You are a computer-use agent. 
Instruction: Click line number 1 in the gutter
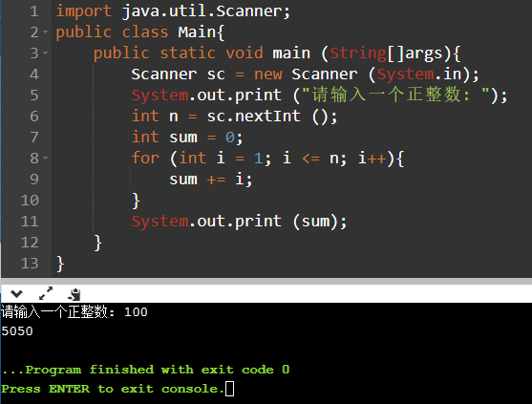click(34, 11)
